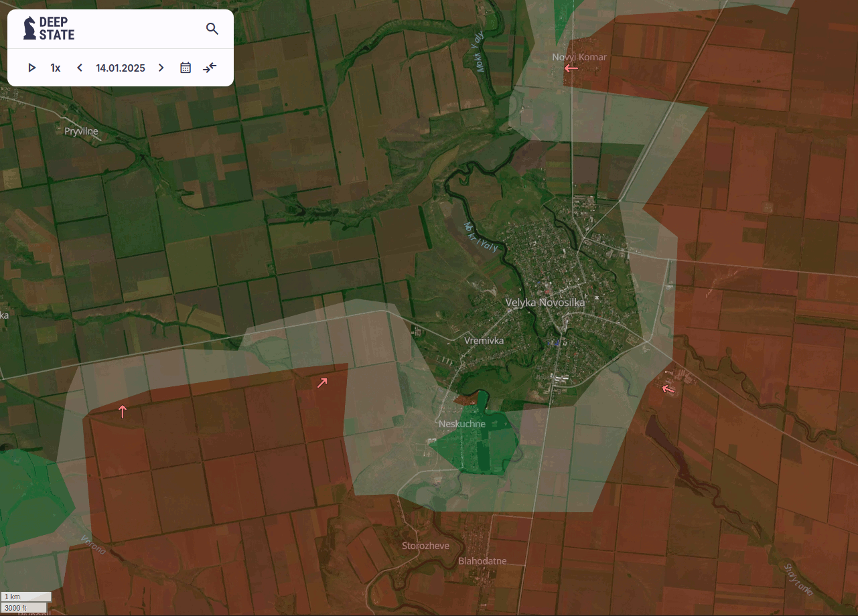The height and width of the screenshot is (616, 858).
Task: Click the Velyka Novosilka town label
Action: pyautogui.click(x=545, y=303)
